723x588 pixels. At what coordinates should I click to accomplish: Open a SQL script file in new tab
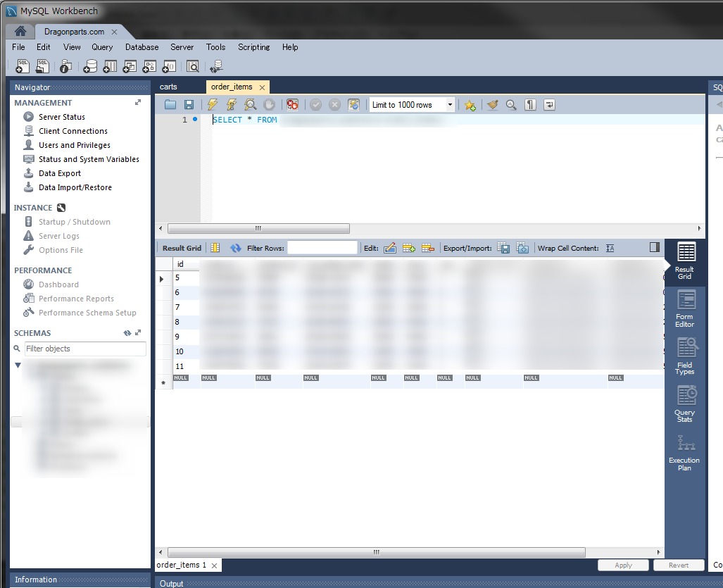pyautogui.click(x=42, y=66)
